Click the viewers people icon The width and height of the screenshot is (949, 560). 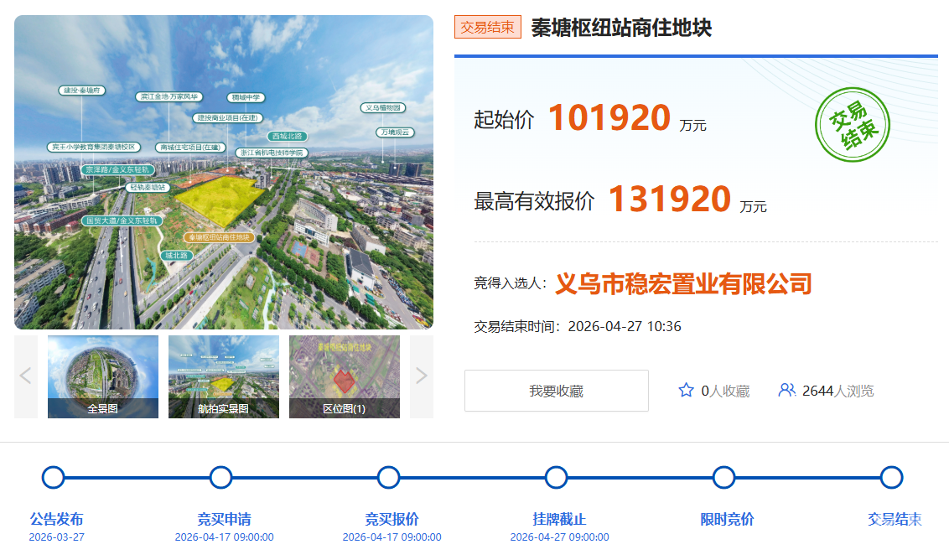[x=786, y=391]
